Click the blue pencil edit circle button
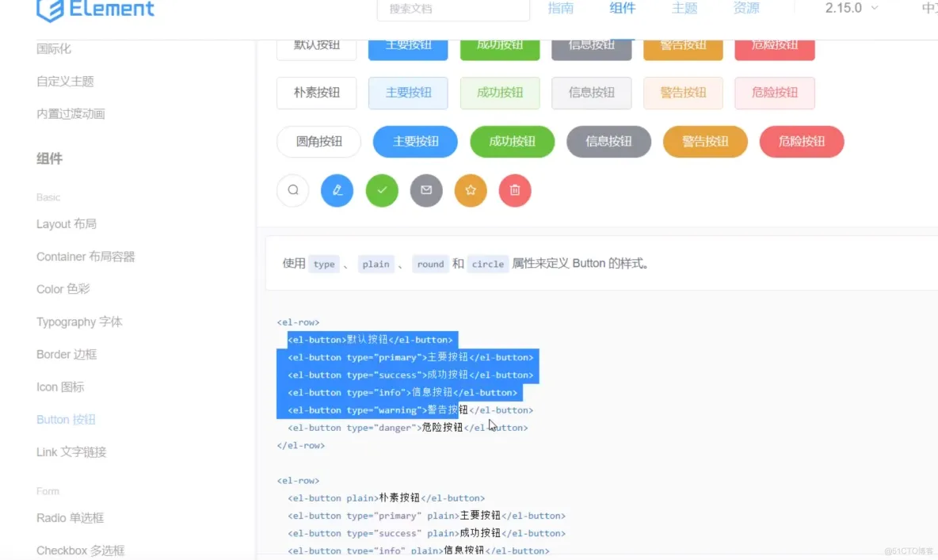 coord(337,190)
